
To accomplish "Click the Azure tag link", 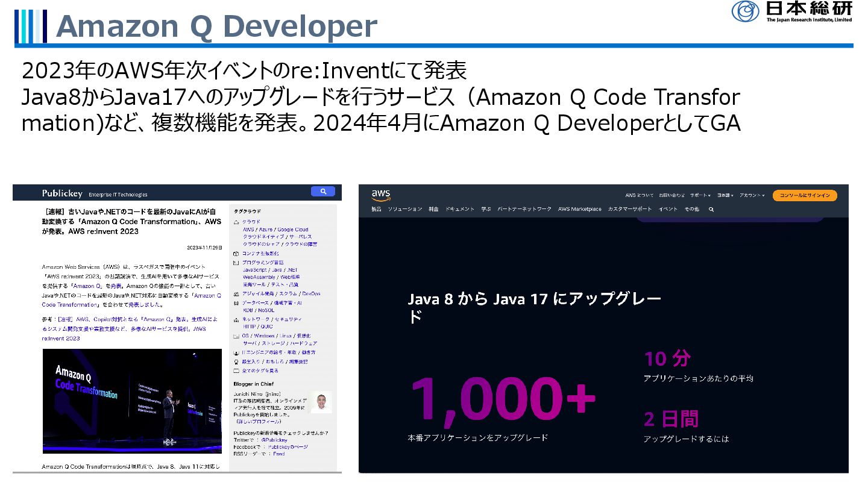I will pos(266,230).
